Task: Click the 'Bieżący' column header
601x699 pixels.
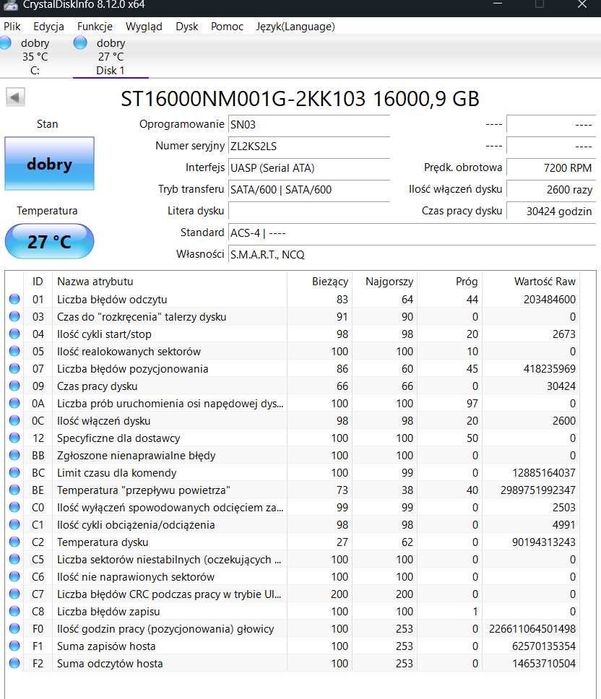Action: (329, 281)
